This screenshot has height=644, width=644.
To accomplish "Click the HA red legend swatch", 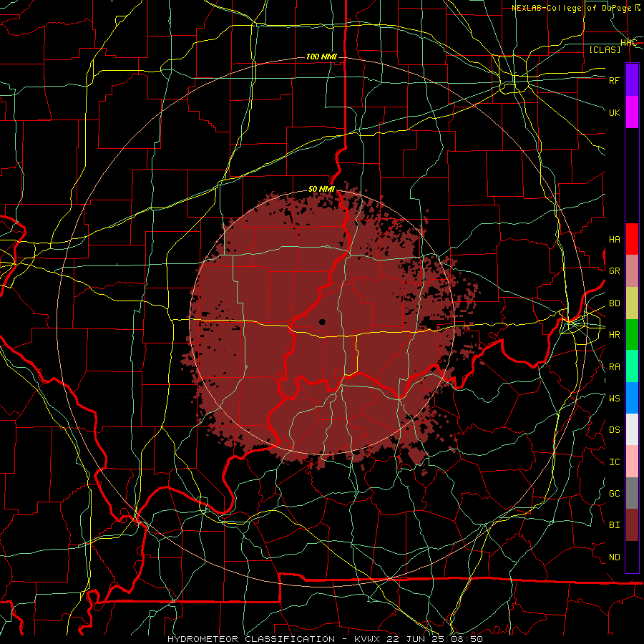I will point(632,239).
